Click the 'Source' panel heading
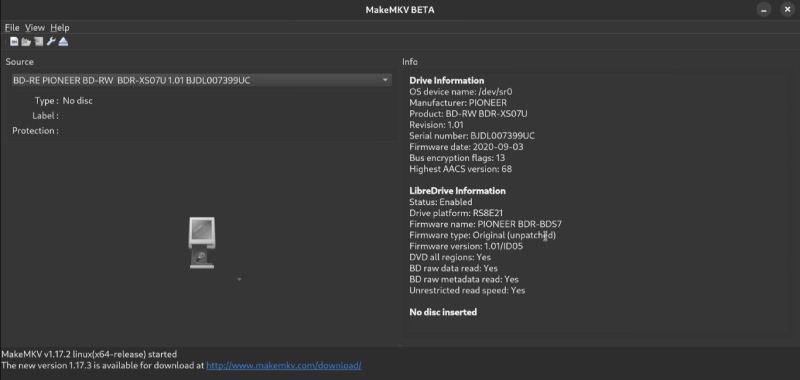The width and height of the screenshot is (800, 380). 19,62
